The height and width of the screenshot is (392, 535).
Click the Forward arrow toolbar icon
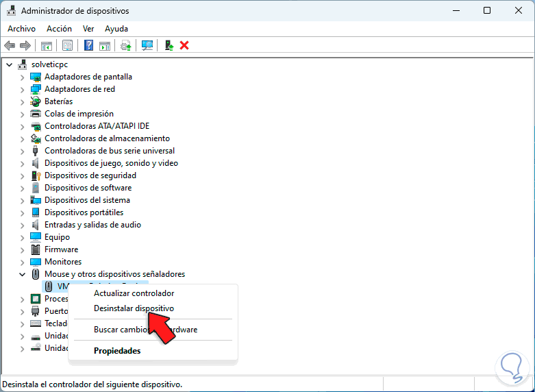25,45
